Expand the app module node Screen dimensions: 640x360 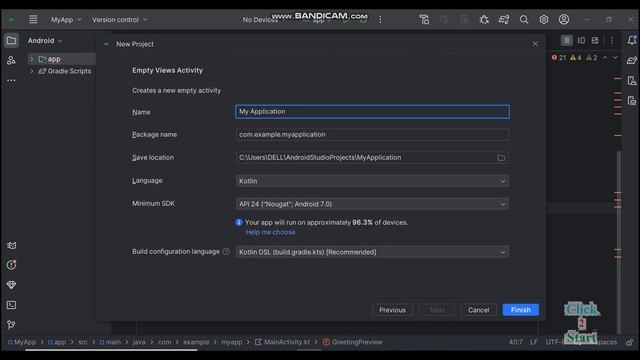(x=31, y=59)
